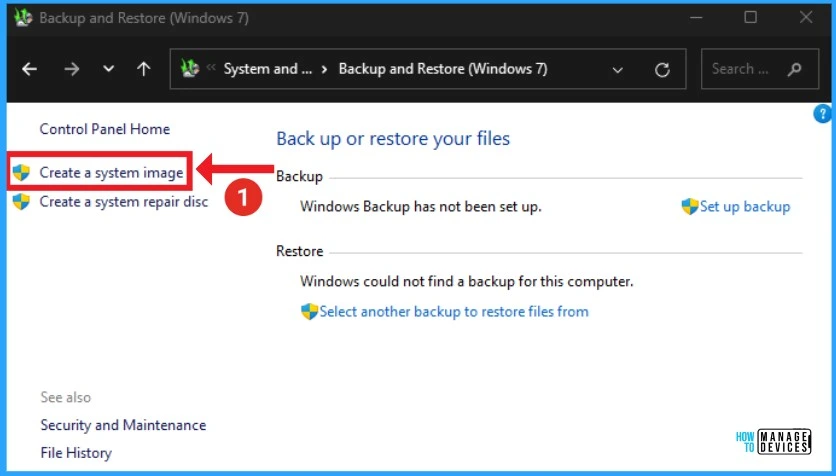This screenshot has height=476, width=836.
Task: Open File History link
Action: click(76, 453)
